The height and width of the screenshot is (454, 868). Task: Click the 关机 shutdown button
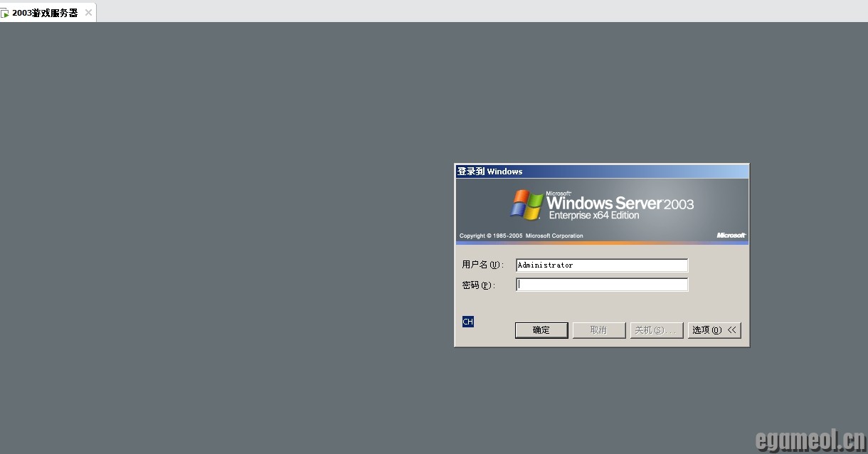(x=656, y=330)
